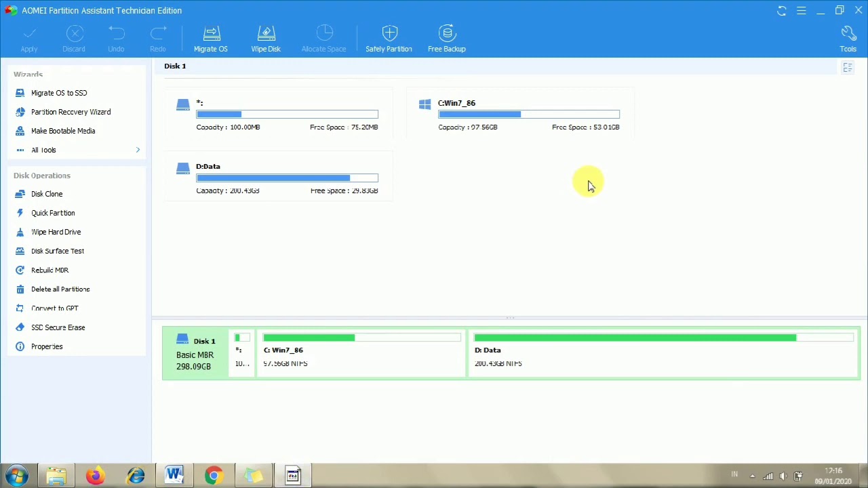The image size is (868, 488).
Task: Click the taskbar clock
Action: (833, 476)
